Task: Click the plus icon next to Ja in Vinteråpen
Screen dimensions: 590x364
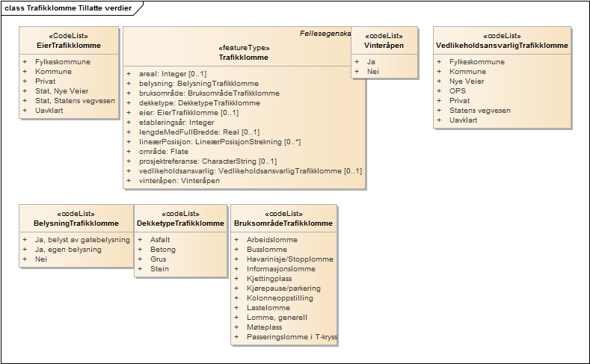Action: coord(357,61)
